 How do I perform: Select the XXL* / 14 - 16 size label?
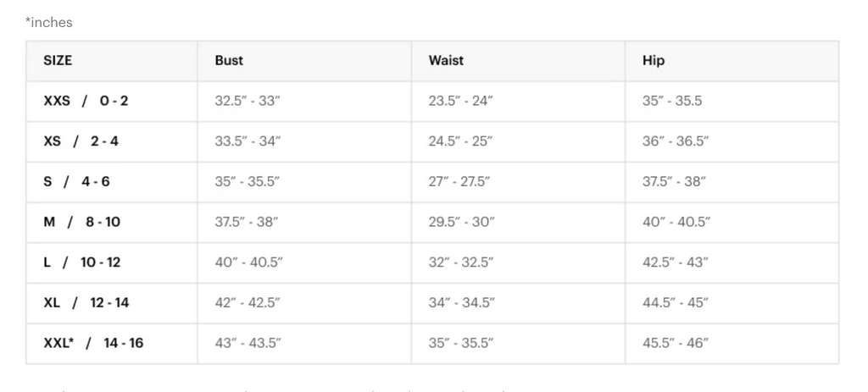coord(93,343)
